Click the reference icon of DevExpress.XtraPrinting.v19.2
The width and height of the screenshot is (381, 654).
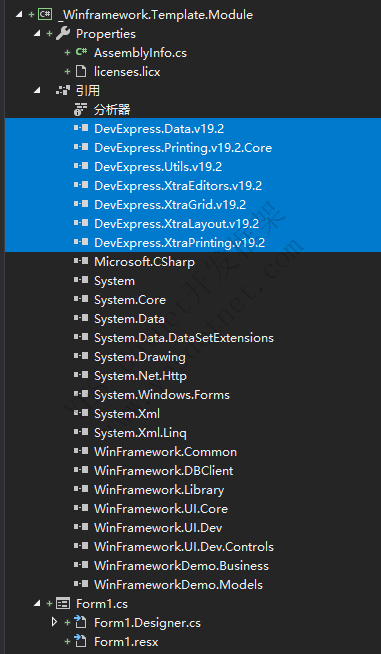point(81,242)
